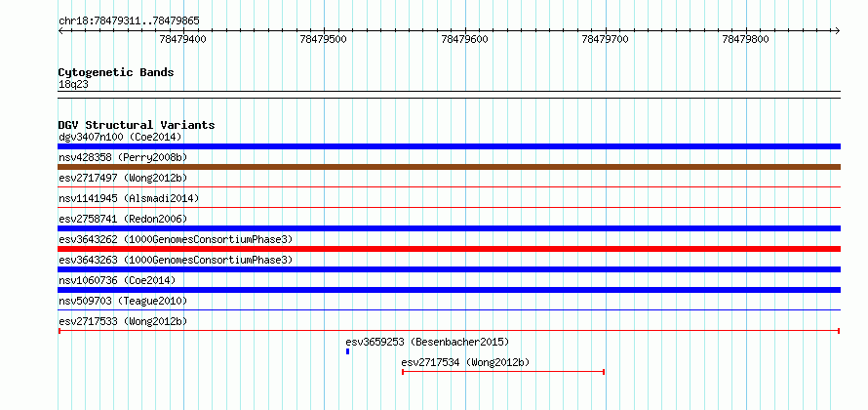This screenshot has height=410, width=868.
Task: Click the short red esv2717534 span line
Action: coord(503,372)
